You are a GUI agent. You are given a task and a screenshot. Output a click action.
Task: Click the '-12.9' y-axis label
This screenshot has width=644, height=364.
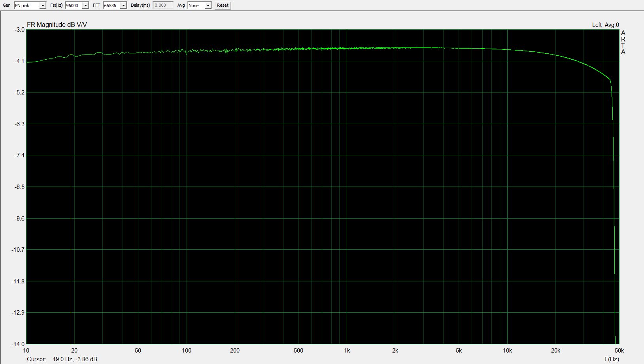(x=18, y=313)
